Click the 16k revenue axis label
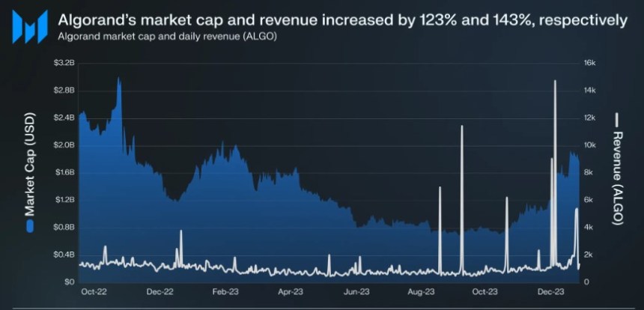 click(x=590, y=63)
